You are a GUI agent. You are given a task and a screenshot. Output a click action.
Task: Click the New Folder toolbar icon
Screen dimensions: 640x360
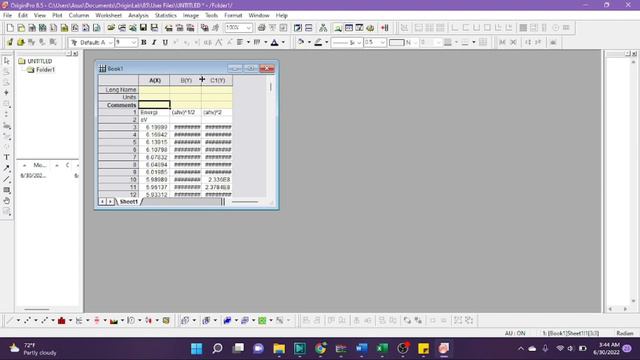coord(21,28)
